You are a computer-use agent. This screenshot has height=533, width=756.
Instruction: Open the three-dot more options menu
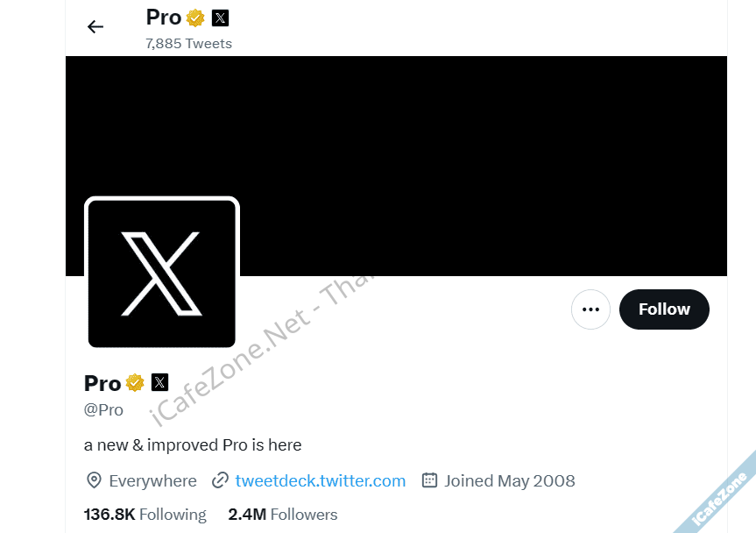coord(590,309)
